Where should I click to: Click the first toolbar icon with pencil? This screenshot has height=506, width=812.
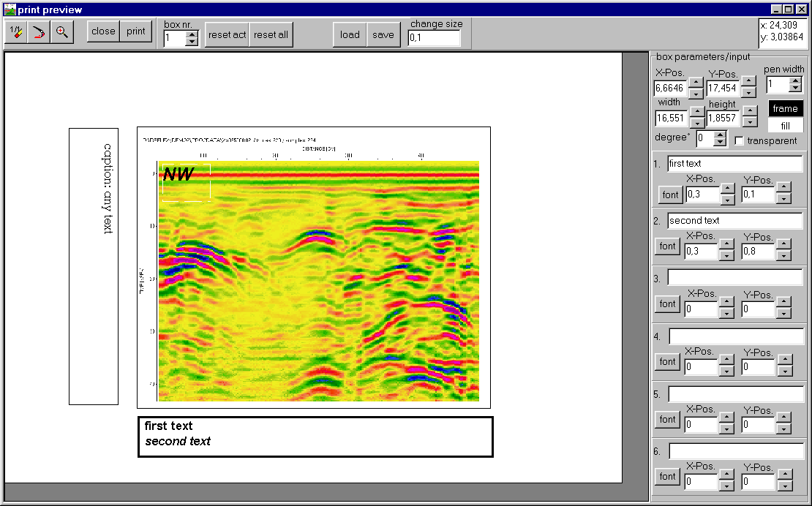tap(16, 32)
